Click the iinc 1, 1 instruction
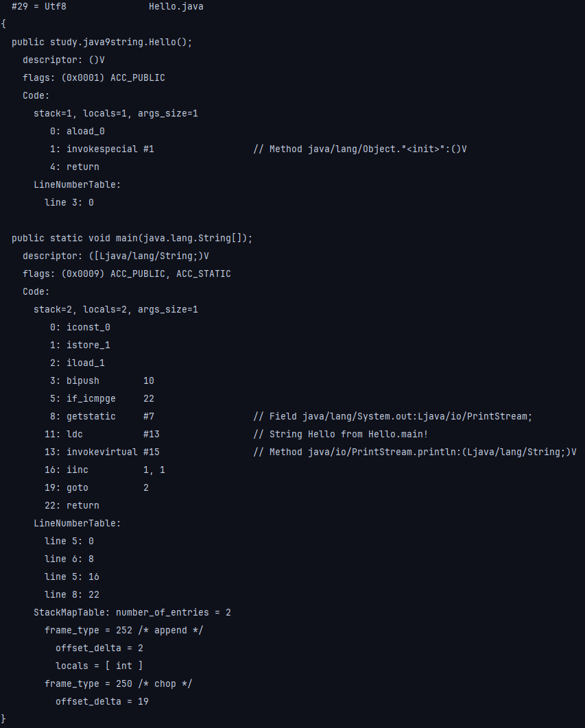Viewport: 585px width, 728px height. tap(115, 470)
